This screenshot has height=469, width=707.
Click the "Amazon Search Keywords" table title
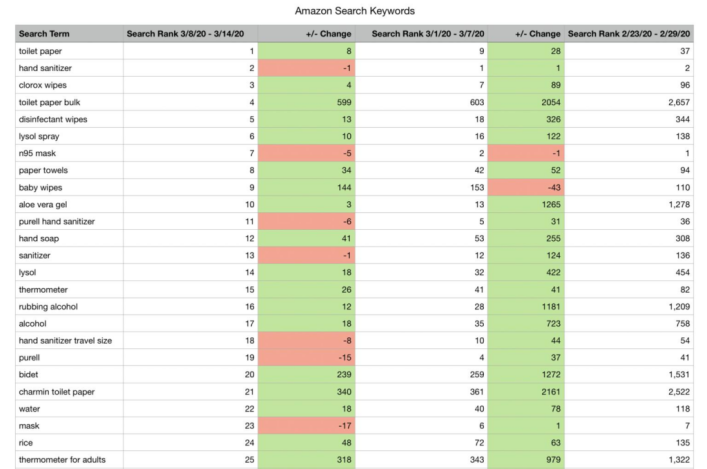point(354,11)
